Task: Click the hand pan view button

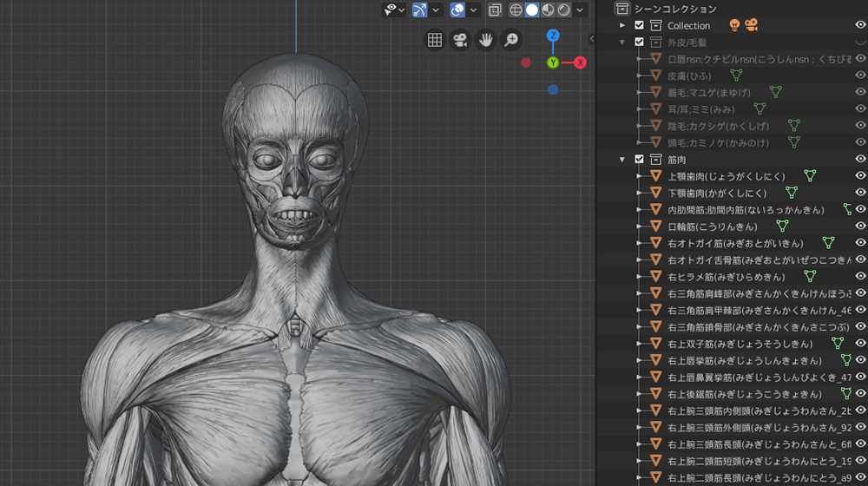Action: tap(486, 40)
